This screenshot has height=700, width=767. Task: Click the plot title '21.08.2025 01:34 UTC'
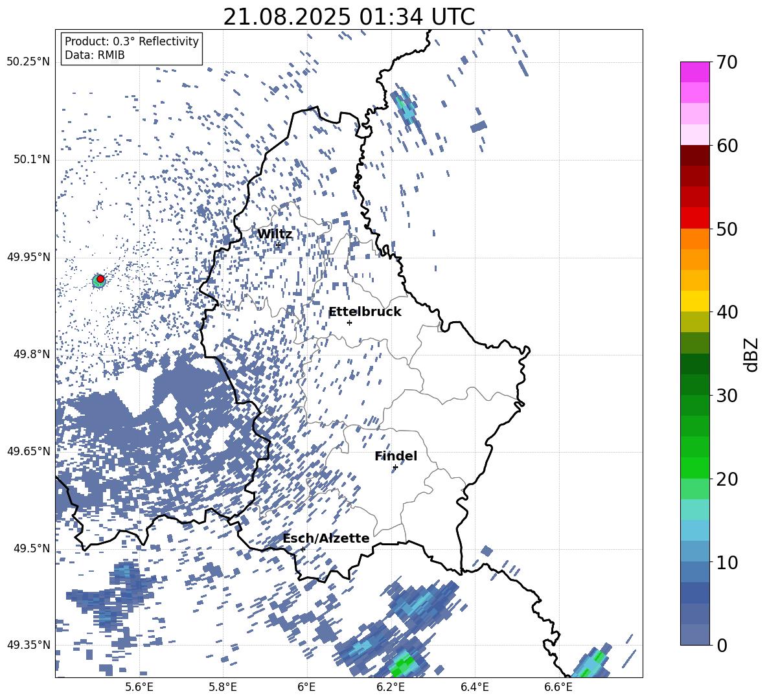pos(349,17)
